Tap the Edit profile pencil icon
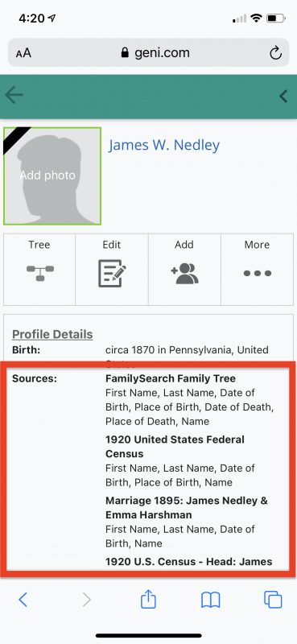The width and height of the screenshot is (297, 644). (x=112, y=273)
